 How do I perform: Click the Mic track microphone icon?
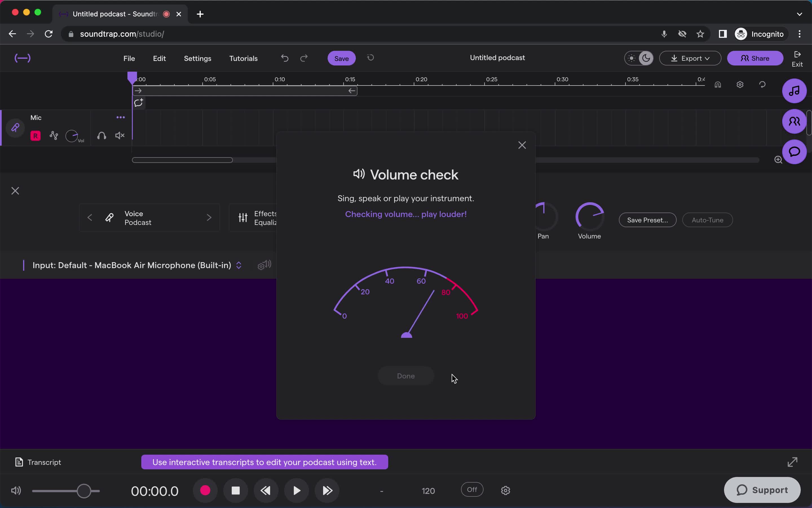point(15,128)
